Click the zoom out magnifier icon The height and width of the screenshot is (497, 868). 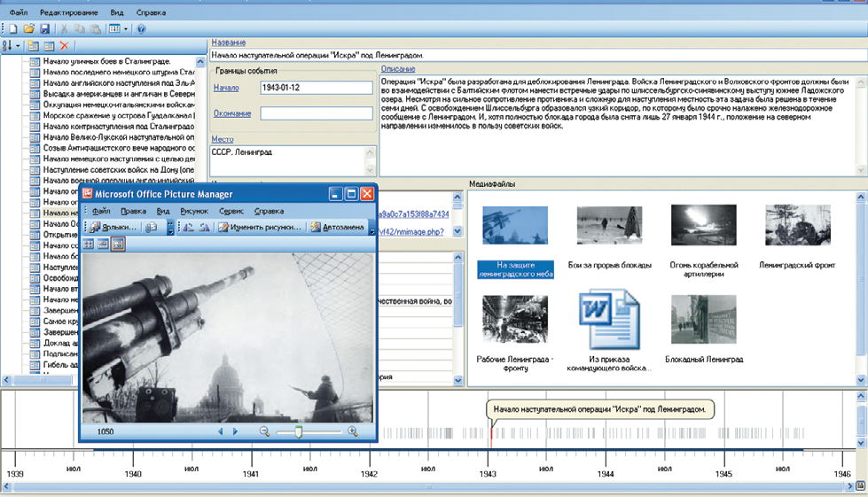[x=264, y=431]
